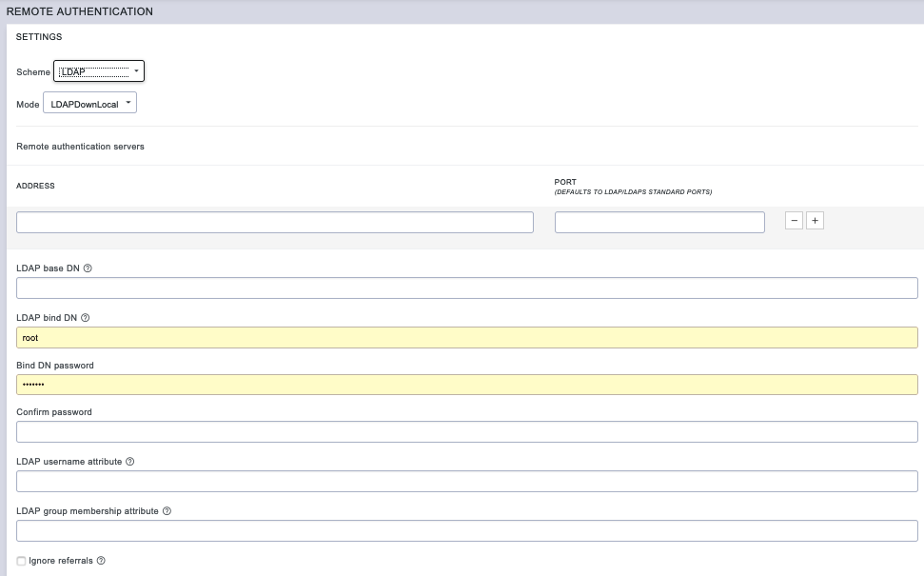
Task: Select the SETTINGS section label
Action: pyautogui.click(x=39, y=36)
